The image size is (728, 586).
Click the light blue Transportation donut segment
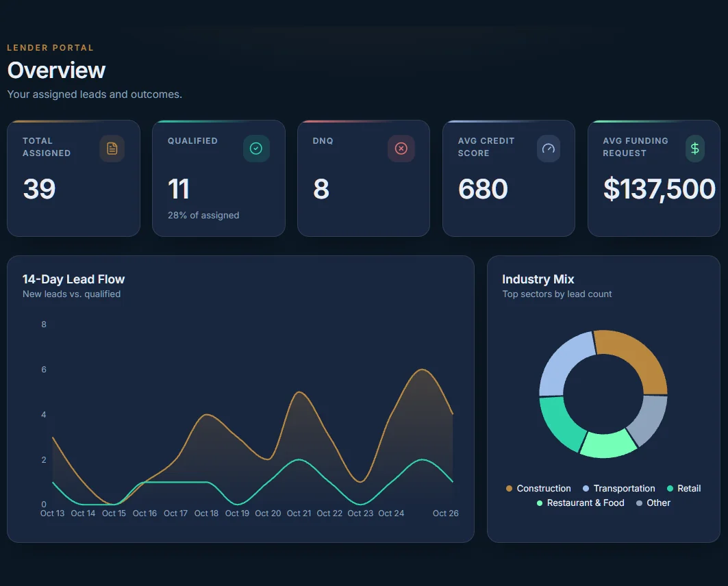coord(563,364)
